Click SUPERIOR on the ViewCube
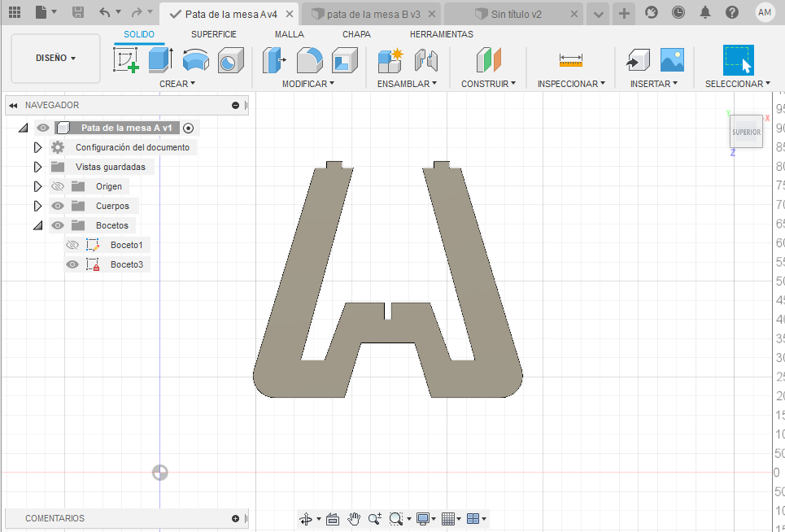The image size is (785, 532). 746,132
